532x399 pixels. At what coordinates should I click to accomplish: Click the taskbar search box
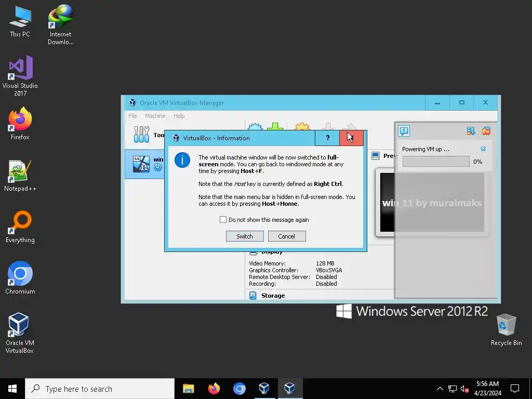tap(100, 389)
